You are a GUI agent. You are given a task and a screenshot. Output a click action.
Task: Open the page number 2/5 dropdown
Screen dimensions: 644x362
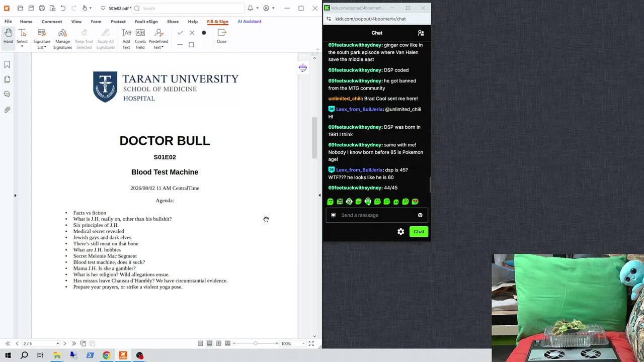click(x=58, y=343)
